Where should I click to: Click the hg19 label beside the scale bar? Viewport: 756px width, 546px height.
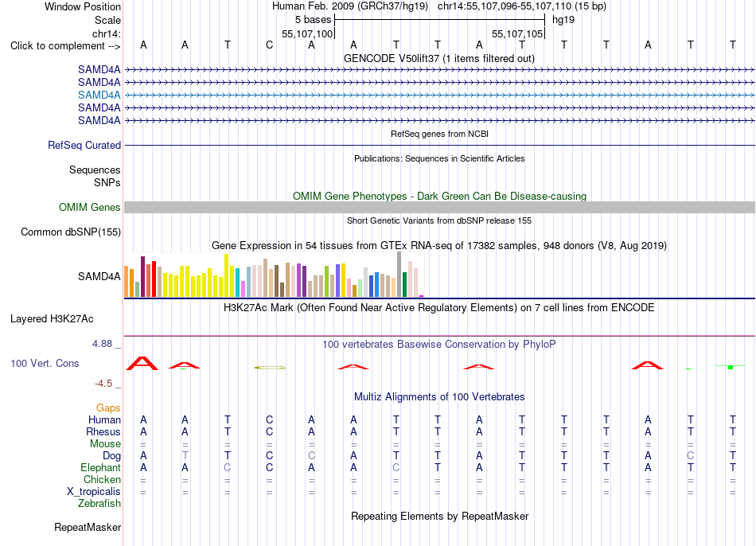point(563,20)
